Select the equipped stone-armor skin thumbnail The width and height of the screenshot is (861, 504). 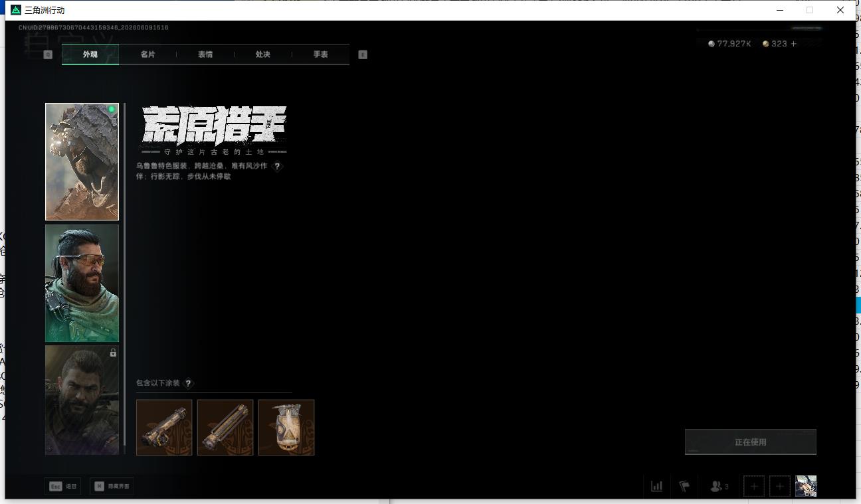pos(82,161)
